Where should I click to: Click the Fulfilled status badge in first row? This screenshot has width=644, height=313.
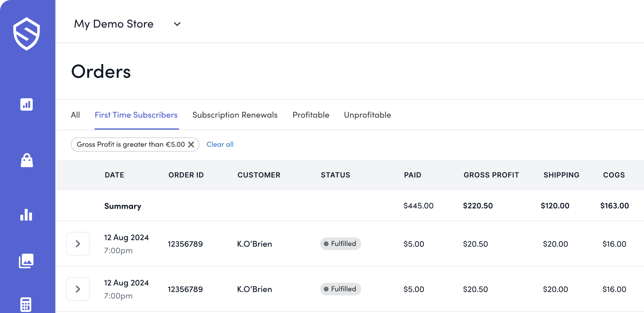coord(341,244)
